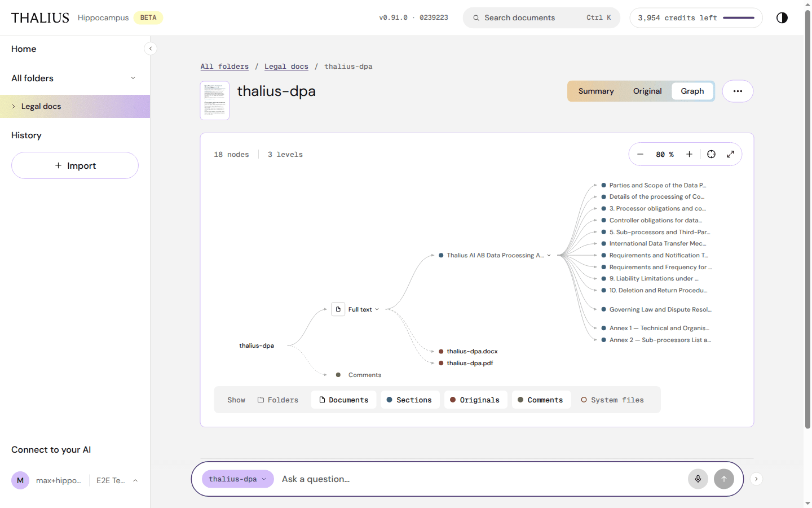812x508 pixels.
Task: Select the thalius-dpa.pdf original node
Action: tap(466, 363)
